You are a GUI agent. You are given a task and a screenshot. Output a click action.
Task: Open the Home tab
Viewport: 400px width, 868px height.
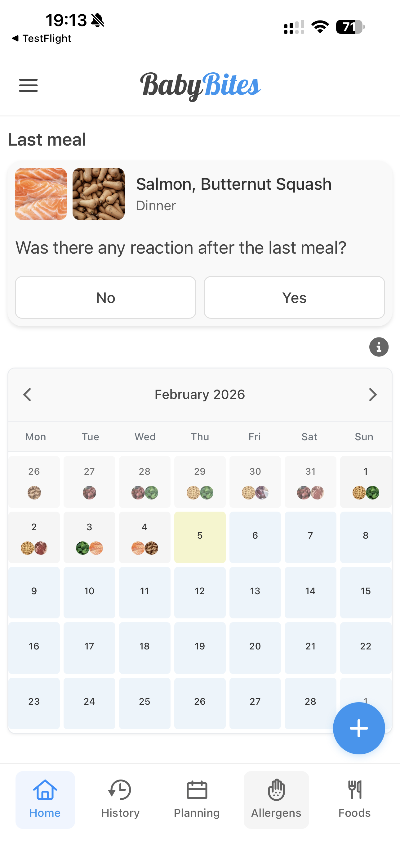(x=45, y=799)
